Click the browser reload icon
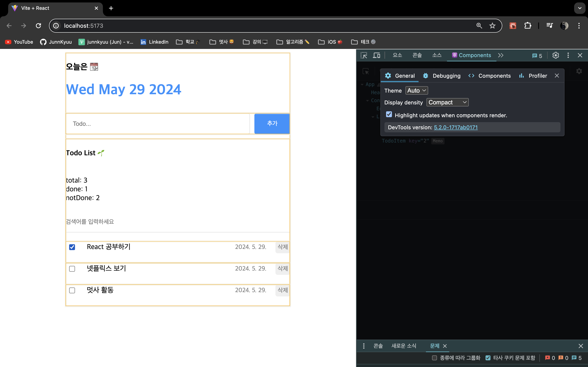The image size is (588, 367). click(x=38, y=26)
